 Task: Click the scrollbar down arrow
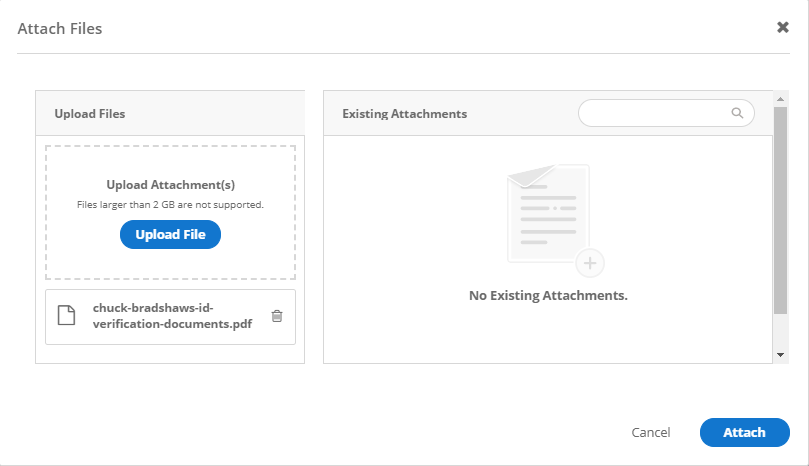780,355
